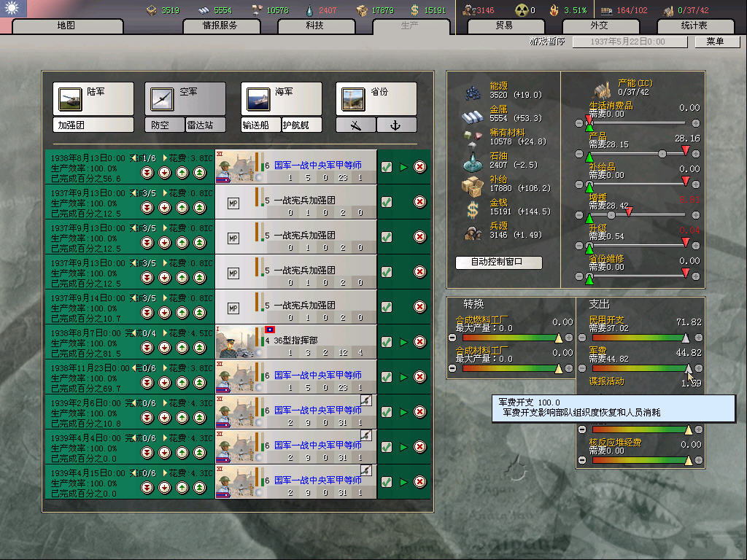Viewport: 747px width, 560px height.
Task: Decrease 民用开支 spending with minus button
Action: click(581, 338)
